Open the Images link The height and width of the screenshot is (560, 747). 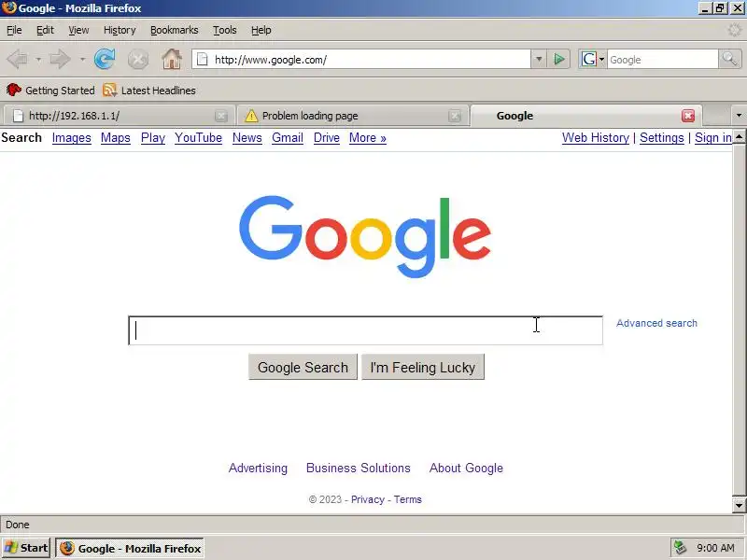(x=72, y=137)
